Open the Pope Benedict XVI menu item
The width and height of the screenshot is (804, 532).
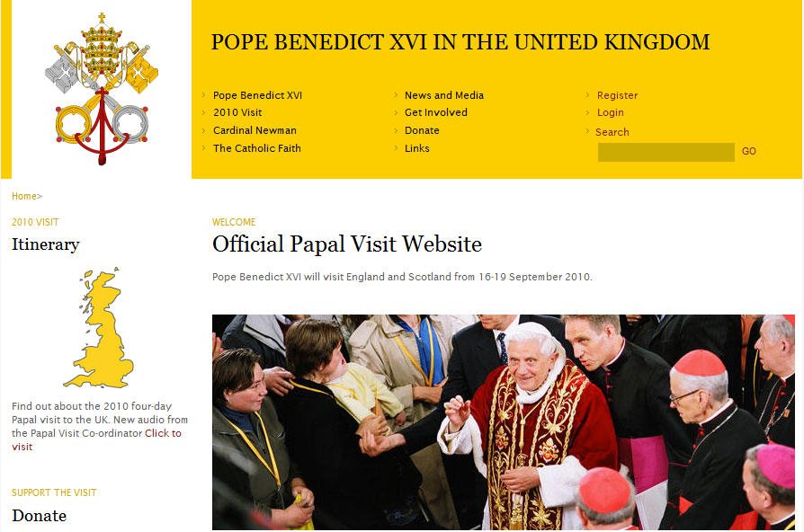pyautogui.click(x=257, y=95)
